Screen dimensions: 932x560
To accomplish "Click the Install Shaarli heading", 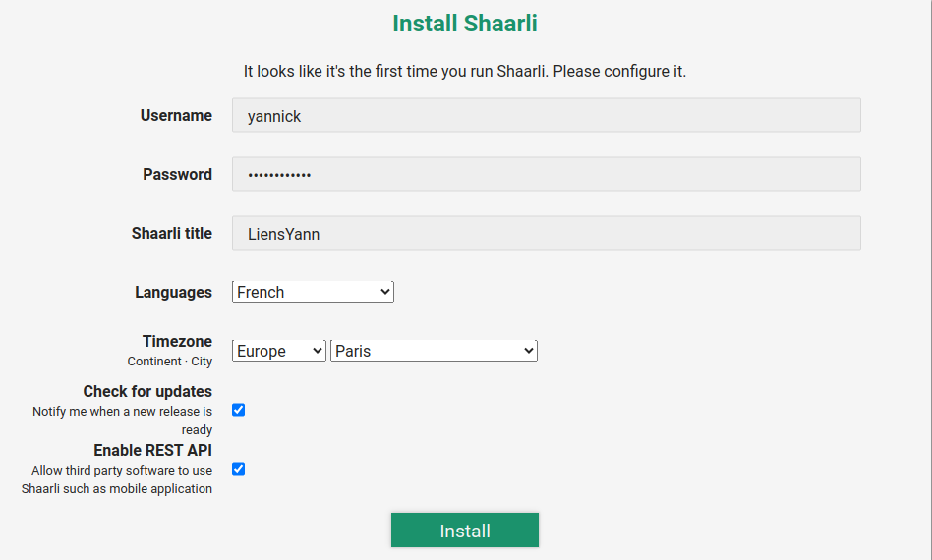I will click(x=465, y=23).
